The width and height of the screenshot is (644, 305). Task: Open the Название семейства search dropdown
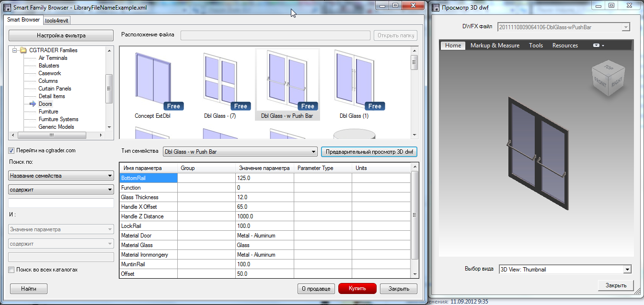point(61,176)
